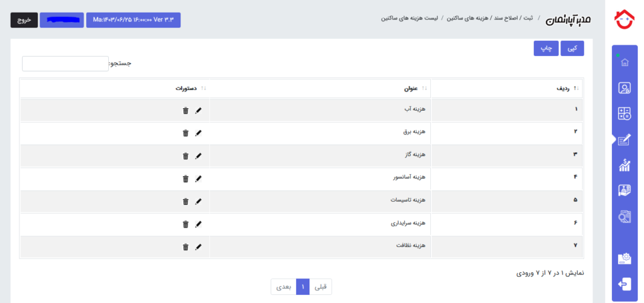Open the home icon in the sidebar
Screen dimensions: 644x303
click(625, 62)
